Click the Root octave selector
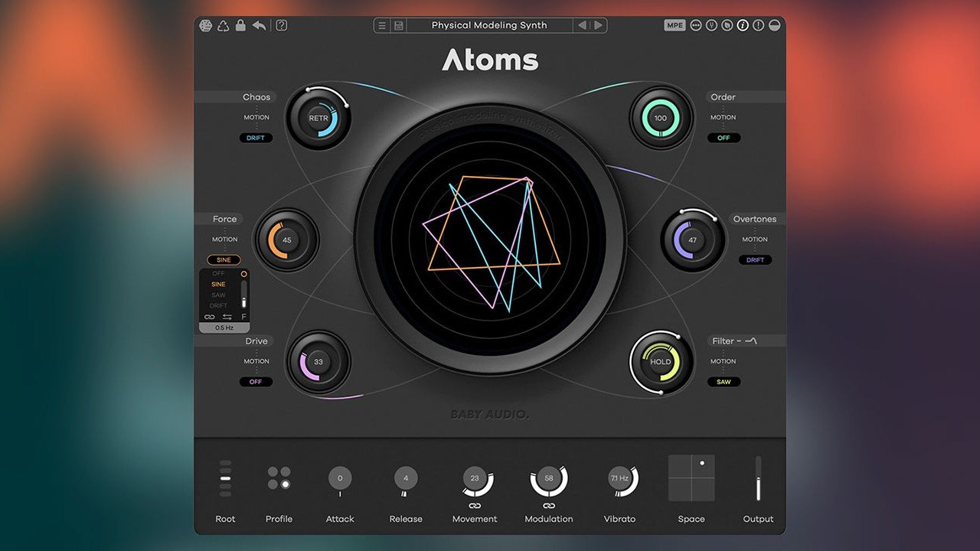This screenshot has height=551, width=980. 225,478
